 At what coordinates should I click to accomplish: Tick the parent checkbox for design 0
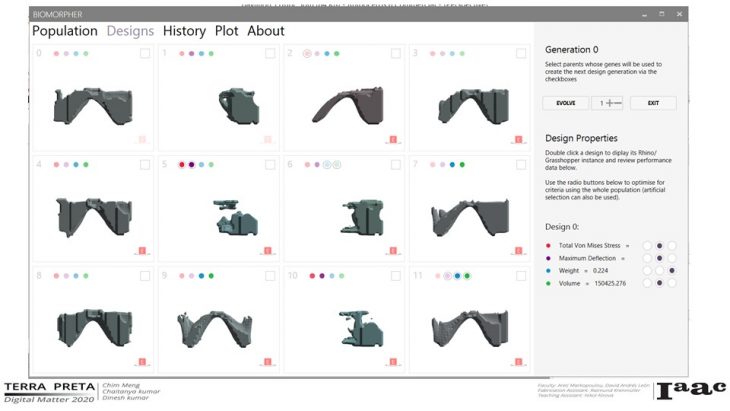(x=145, y=54)
